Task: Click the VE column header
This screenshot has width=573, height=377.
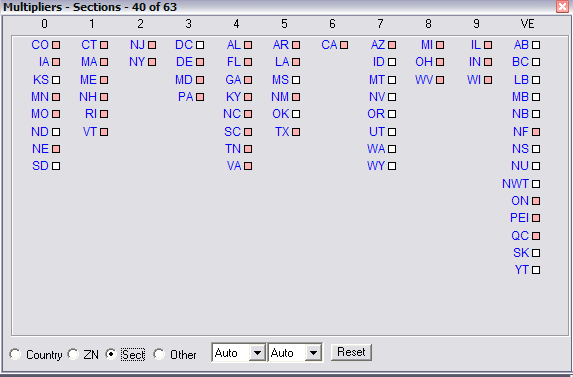Action: tap(527, 24)
